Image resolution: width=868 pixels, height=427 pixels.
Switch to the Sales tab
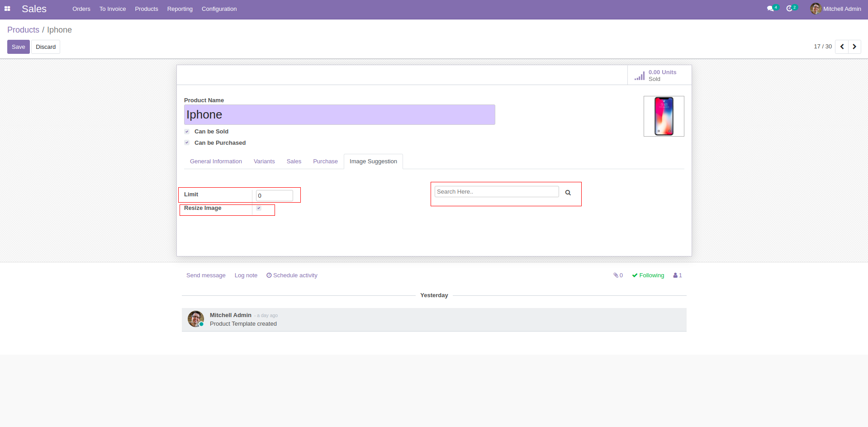click(294, 161)
